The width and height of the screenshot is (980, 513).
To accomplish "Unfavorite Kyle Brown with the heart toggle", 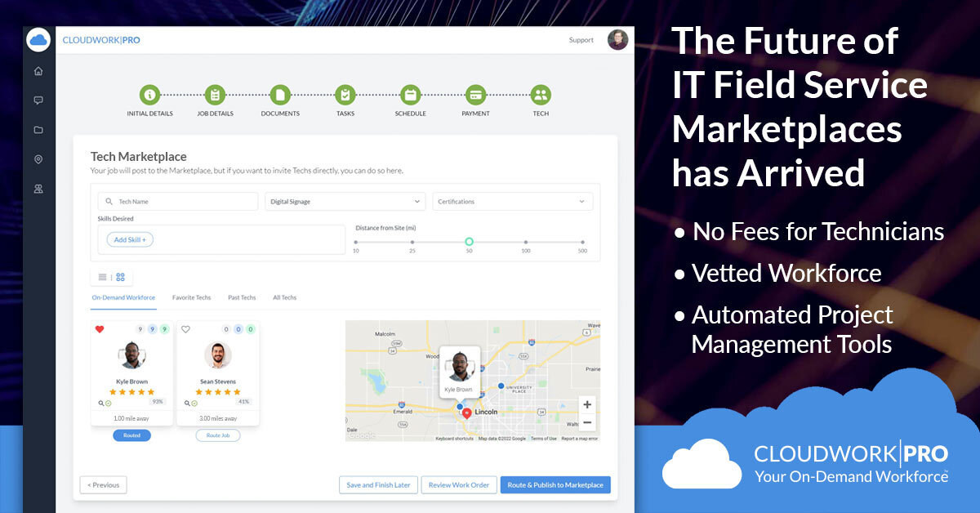I will point(100,328).
